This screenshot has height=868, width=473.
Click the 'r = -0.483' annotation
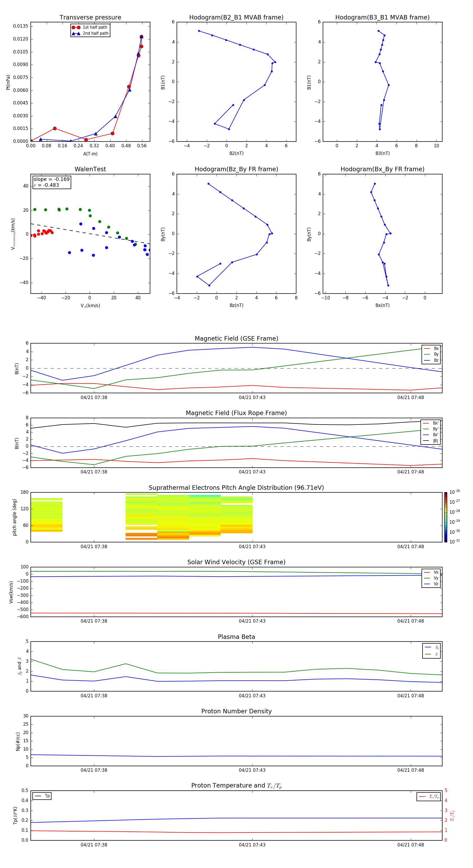47,185
